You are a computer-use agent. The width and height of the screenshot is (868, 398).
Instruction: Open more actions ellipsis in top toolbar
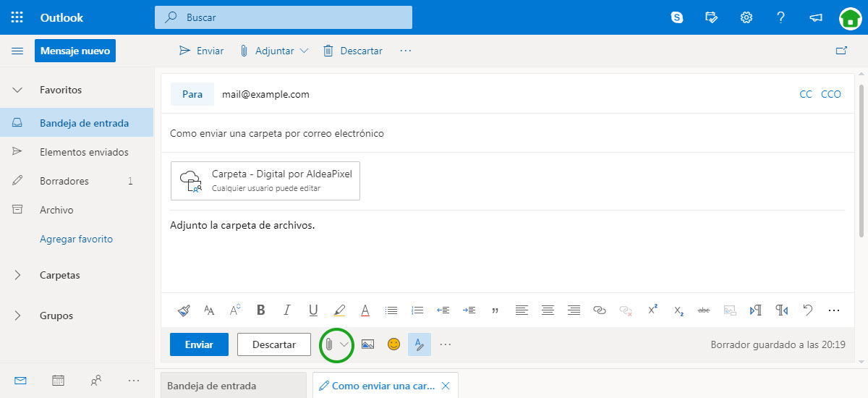click(405, 51)
